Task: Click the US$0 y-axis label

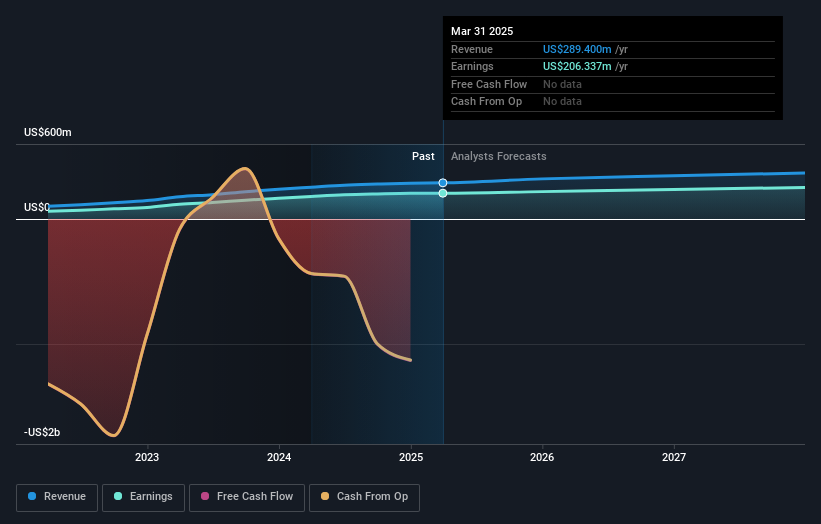Action: click(x=37, y=207)
